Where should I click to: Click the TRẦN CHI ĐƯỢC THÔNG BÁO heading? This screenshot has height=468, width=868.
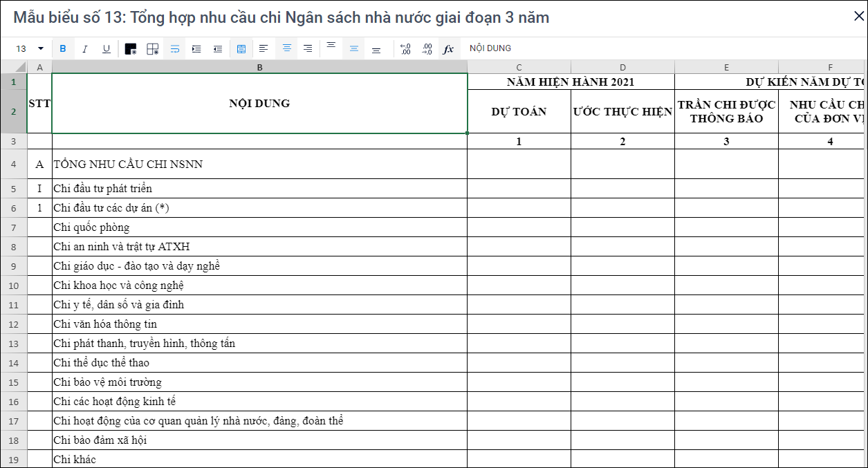pos(727,111)
